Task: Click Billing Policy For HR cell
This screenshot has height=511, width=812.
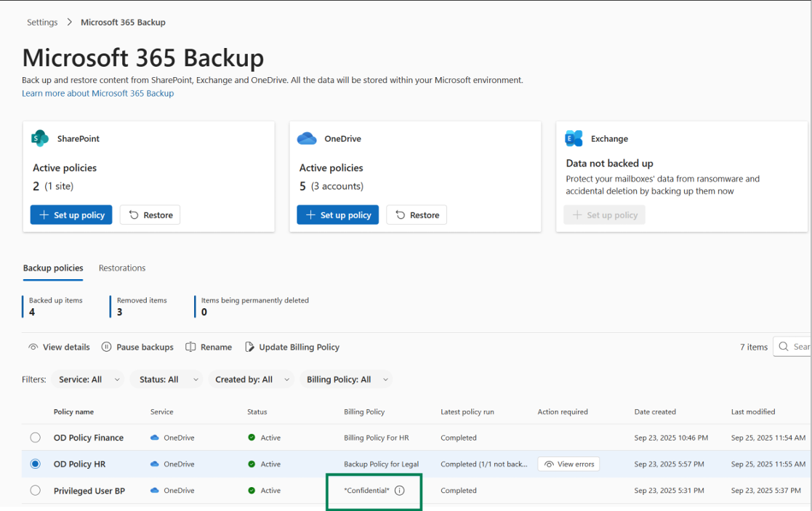Action: pyautogui.click(x=377, y=438)
